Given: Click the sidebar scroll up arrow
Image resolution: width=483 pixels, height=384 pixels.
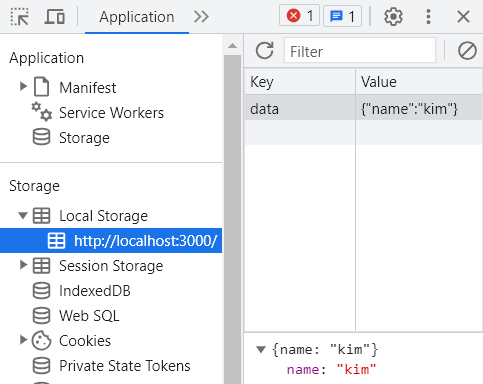Looking at the screenshot, I should [232, 46].
